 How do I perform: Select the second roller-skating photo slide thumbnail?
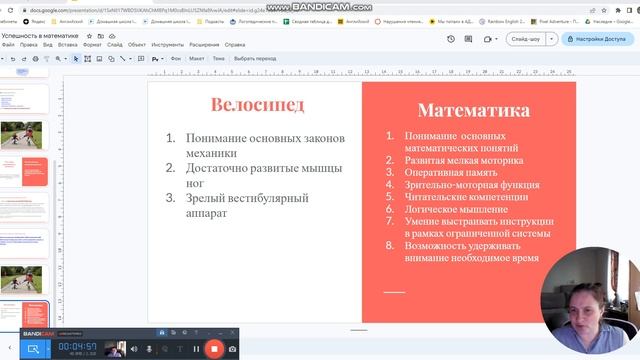click(21, 280)
